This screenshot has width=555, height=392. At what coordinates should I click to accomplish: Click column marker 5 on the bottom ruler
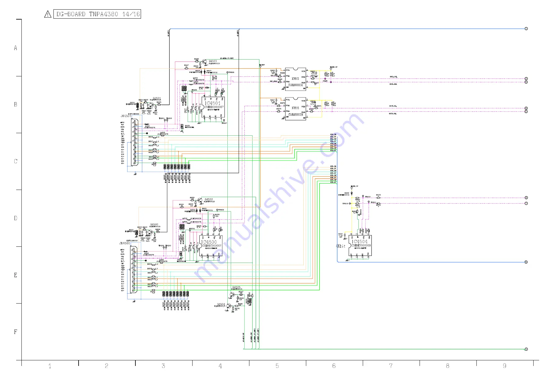coord(277,366)
